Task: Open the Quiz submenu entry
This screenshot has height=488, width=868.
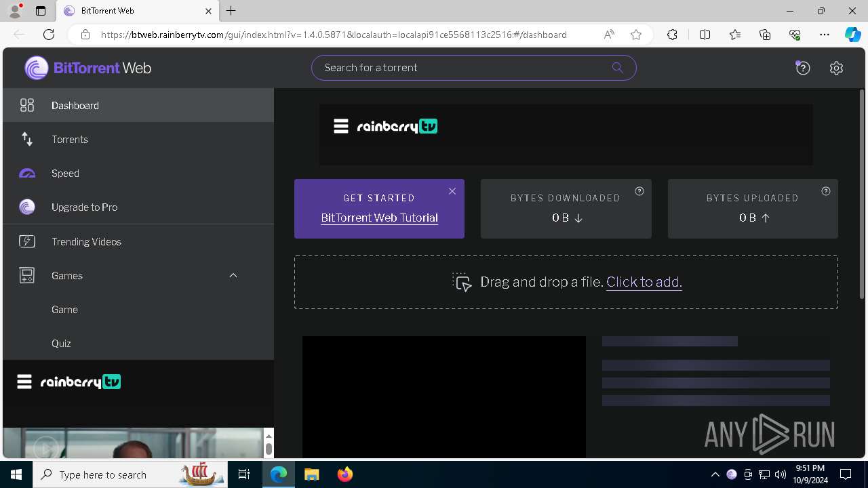Action: [x=138, y=343]
